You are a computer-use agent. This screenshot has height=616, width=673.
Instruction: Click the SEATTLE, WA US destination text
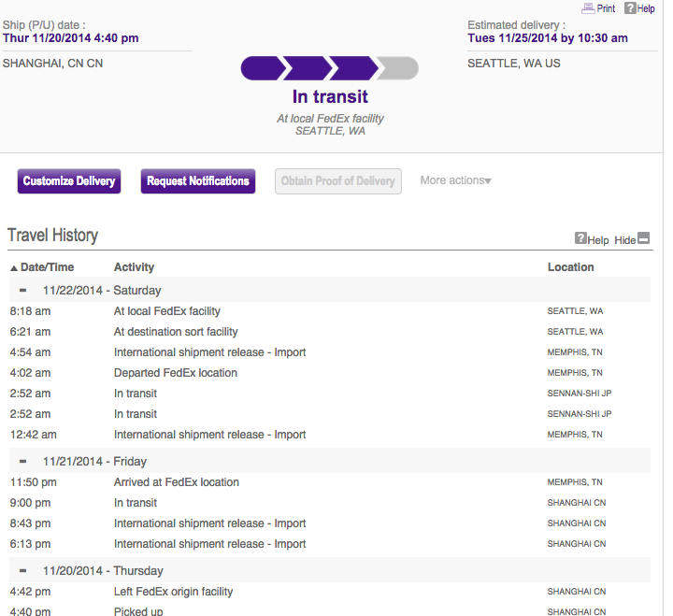coord(514,64)
